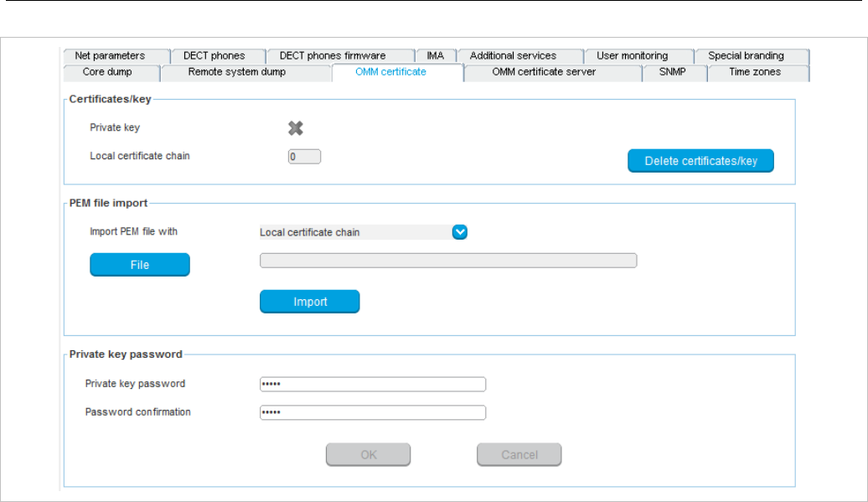The image size is (868, 502).
Task: Focus the Password confirmation field
Action: pos(373,412)
